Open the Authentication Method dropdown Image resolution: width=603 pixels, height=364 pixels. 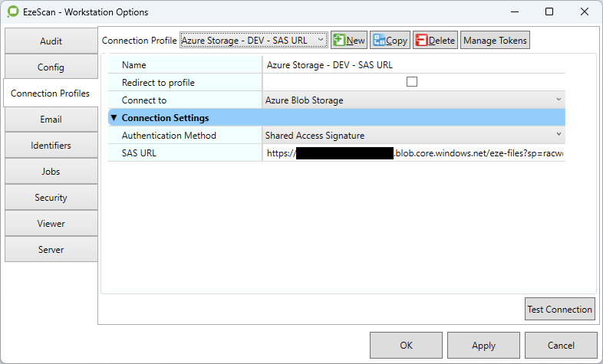pos(413,136)
